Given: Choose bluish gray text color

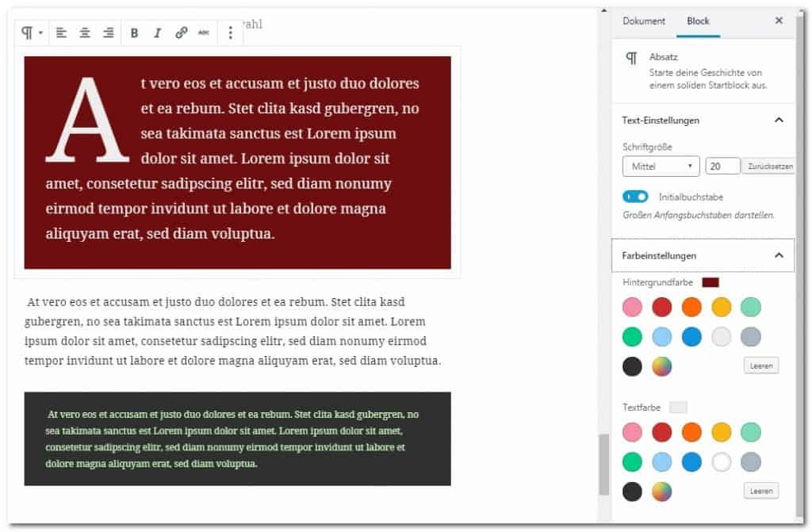Looking at the screenshot, I should click(751, 462).
